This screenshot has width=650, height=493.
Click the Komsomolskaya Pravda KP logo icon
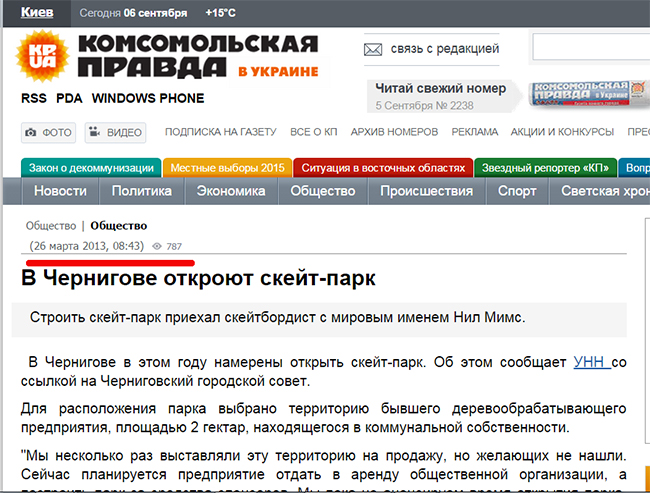(43, 59)
